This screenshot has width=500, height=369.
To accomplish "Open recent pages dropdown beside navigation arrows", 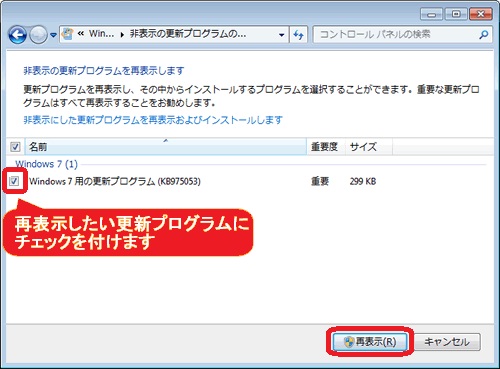I will (53, 35).
